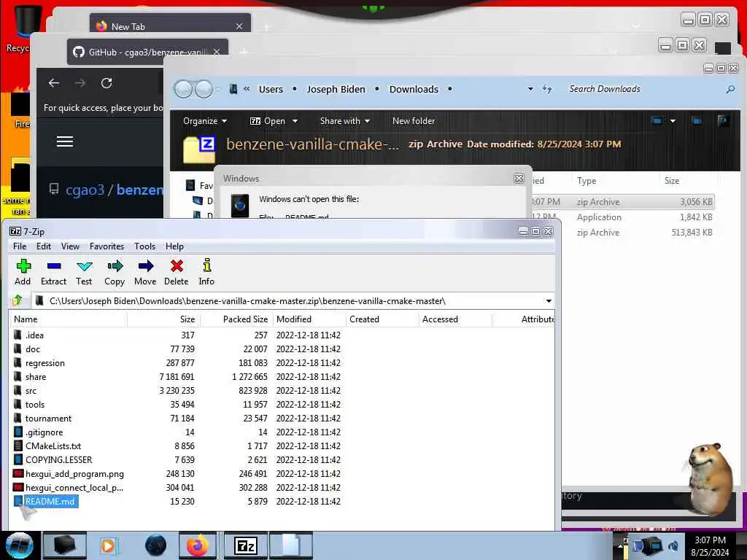Open the Info icon in 7-Zip
The image size is (747, 560).
[x=206, y=265]
